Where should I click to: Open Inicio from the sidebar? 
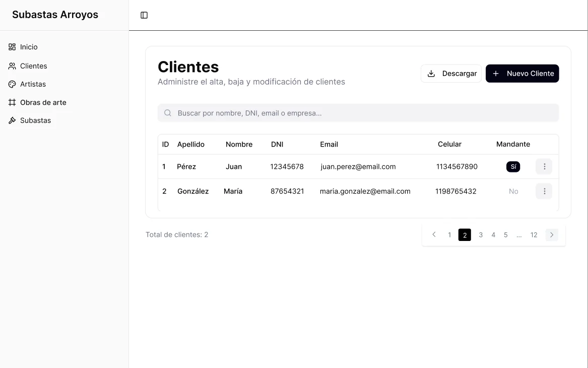coord(23,47)
